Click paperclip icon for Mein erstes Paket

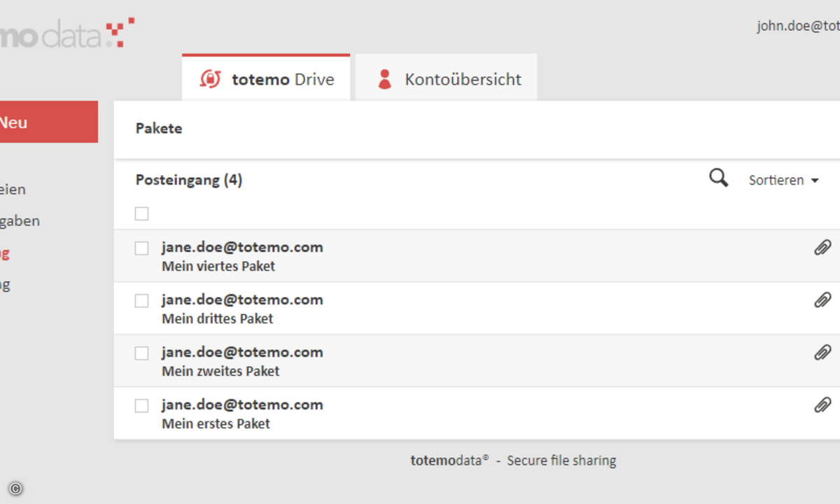(x=822, y=405)
